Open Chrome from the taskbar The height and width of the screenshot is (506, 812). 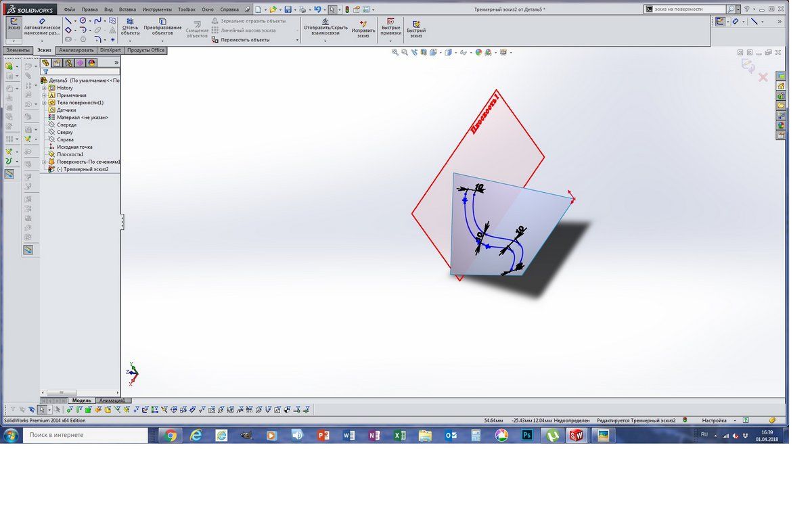170,436
